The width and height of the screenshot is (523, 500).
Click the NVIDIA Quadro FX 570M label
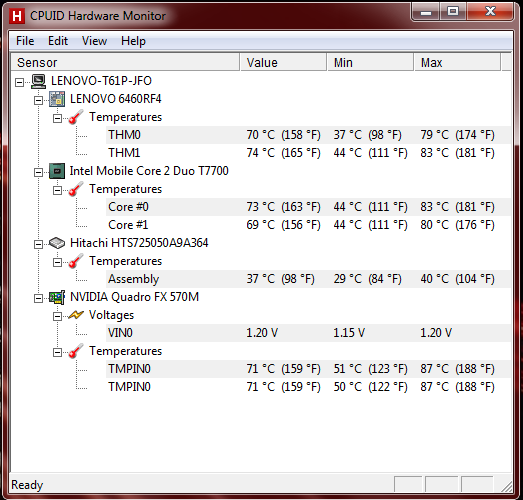pos(134,297)
